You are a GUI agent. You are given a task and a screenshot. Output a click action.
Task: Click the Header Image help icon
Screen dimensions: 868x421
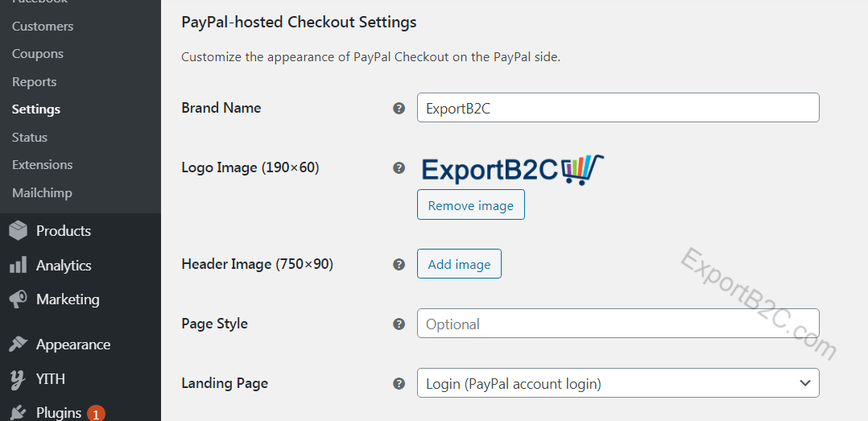click(x=399, y=265)
